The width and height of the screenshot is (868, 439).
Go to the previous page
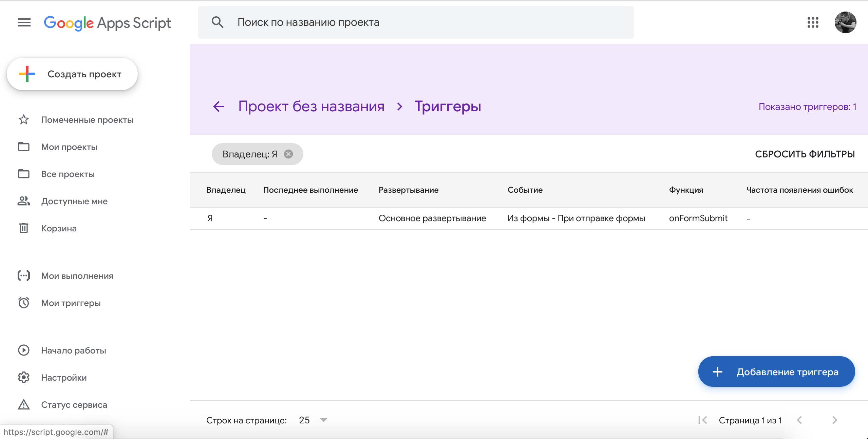point(799,420)
